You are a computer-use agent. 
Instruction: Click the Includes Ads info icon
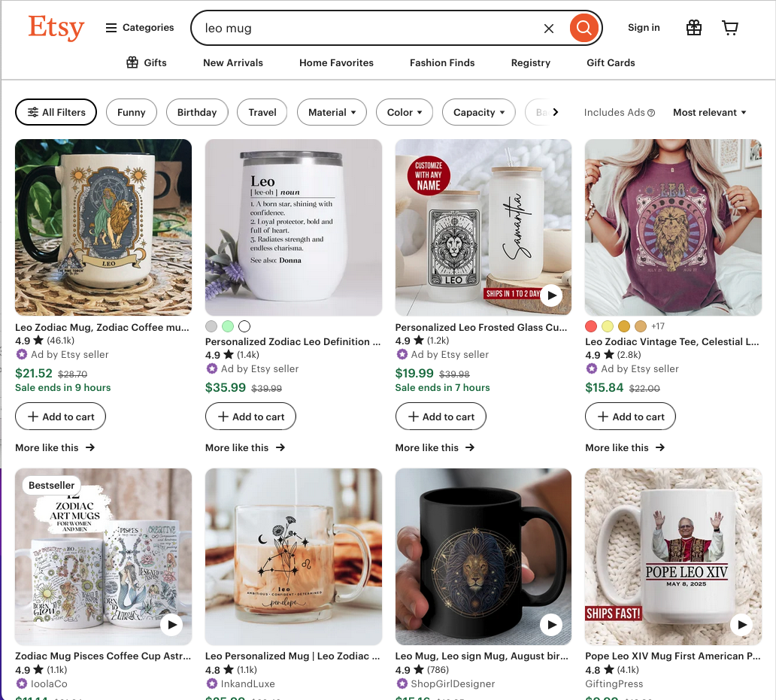tap(651, 113)
